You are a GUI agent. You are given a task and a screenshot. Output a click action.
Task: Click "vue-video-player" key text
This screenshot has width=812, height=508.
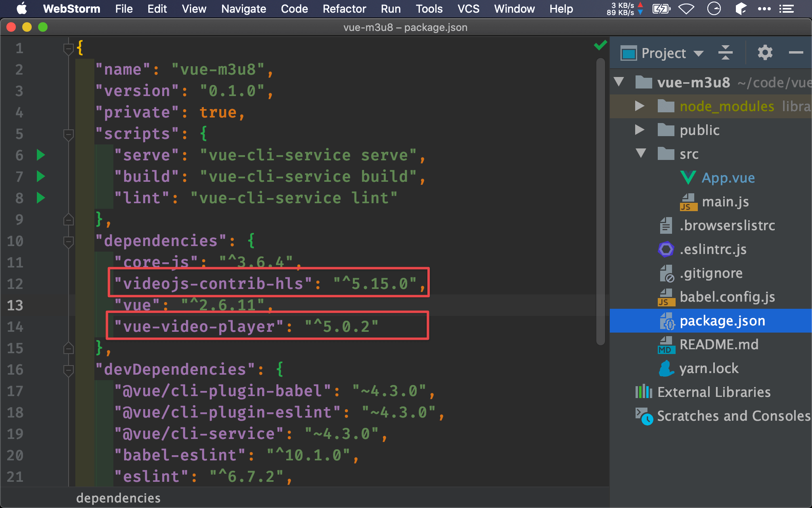coord(199,326)
